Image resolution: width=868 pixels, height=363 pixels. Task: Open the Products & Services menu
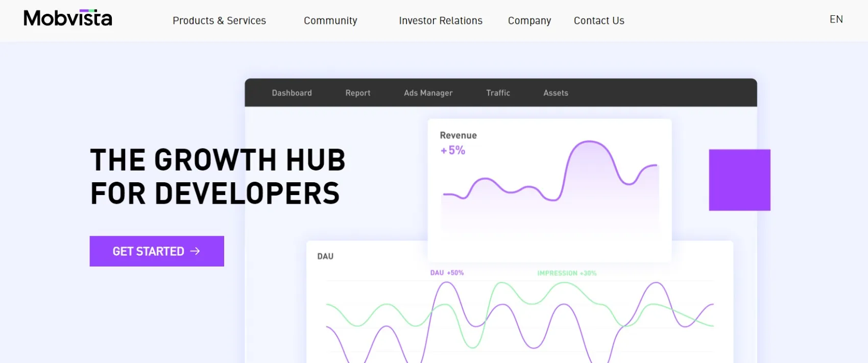[x=219, y=21]
